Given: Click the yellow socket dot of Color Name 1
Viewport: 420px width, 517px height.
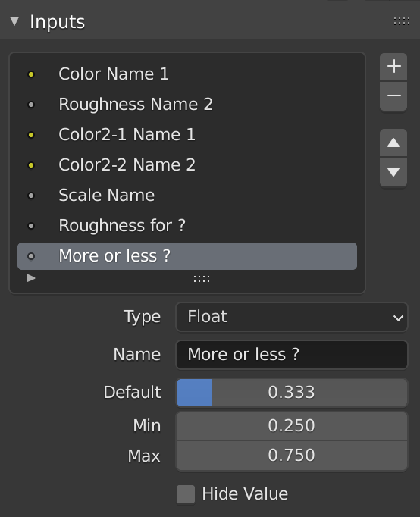Looking at the screenshot, I should 31,74.
